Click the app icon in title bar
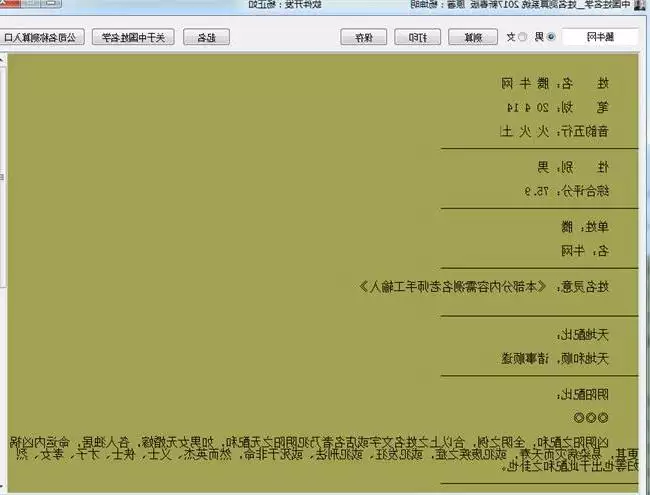650x495 pixels. [x=640, y=5]
